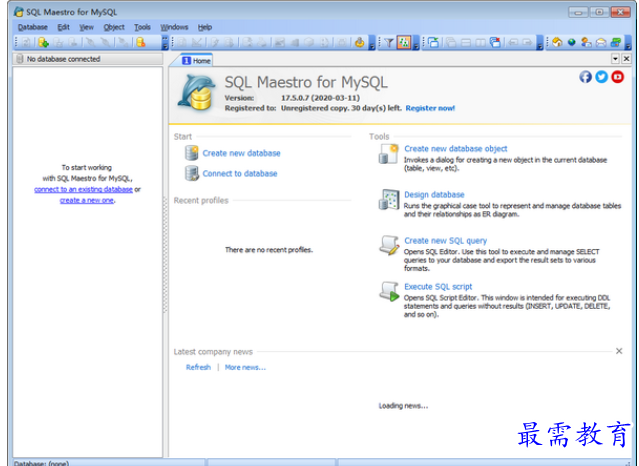Viewport: 639px width, 466px height.
Task: Expand the overflow arrow after stamp icon
Action: 372,42
